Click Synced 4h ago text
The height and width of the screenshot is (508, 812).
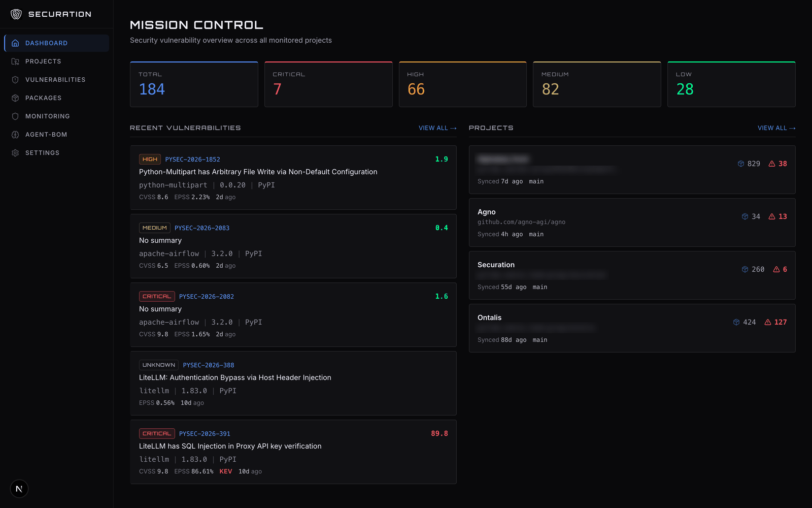[500, 234]
